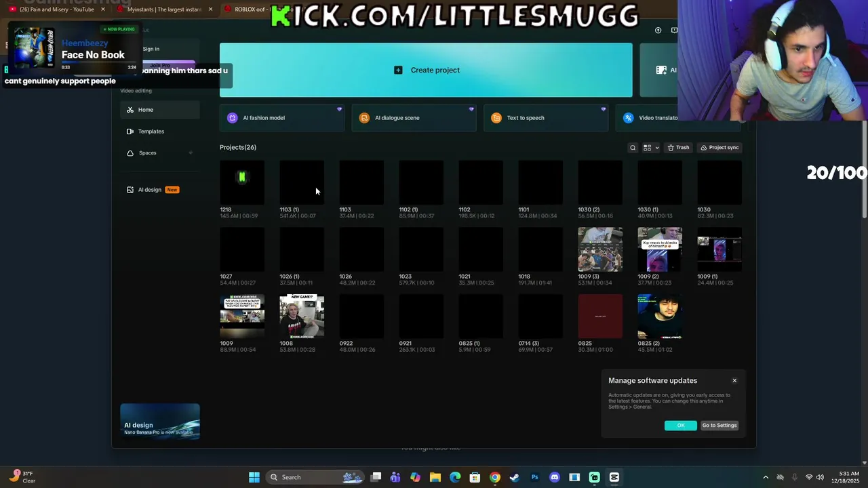
Task: Click the volume icon in system tray
Action: tap(821, 477)
